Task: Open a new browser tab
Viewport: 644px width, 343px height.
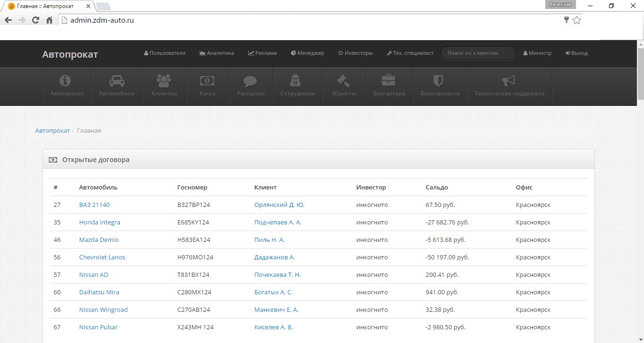Action: click(103, 6)
